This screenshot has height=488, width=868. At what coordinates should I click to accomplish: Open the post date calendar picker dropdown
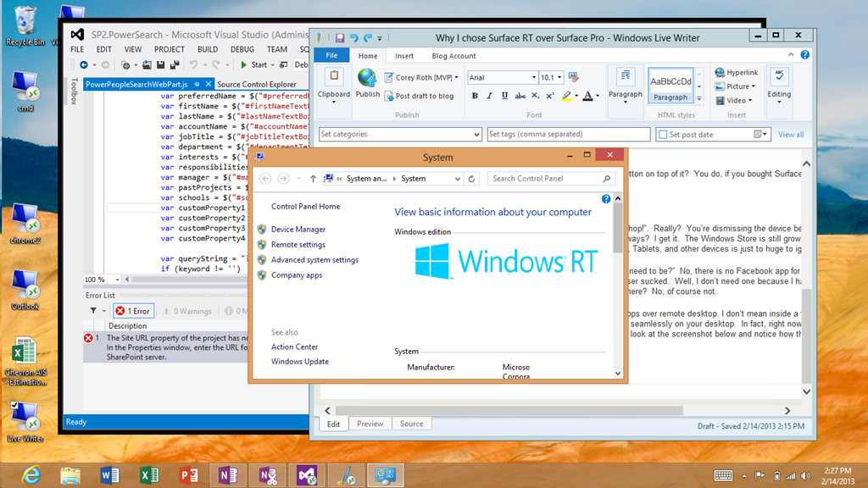[760, 135]
